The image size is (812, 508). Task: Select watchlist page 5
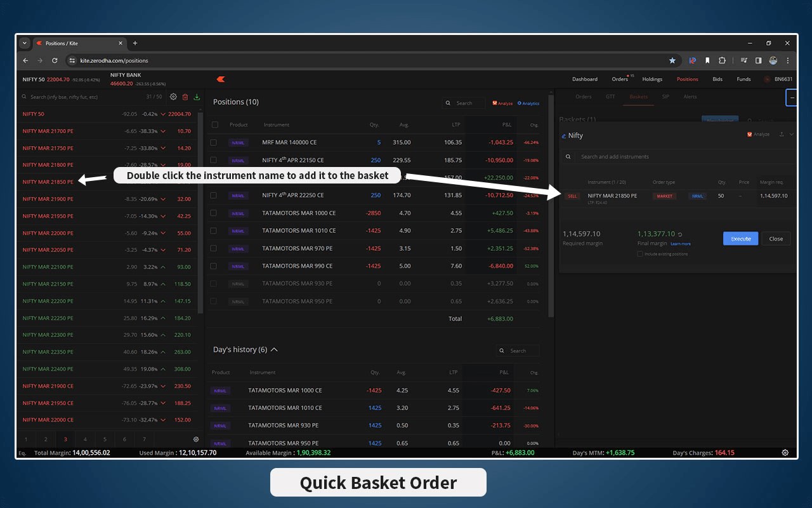[105, 439]
